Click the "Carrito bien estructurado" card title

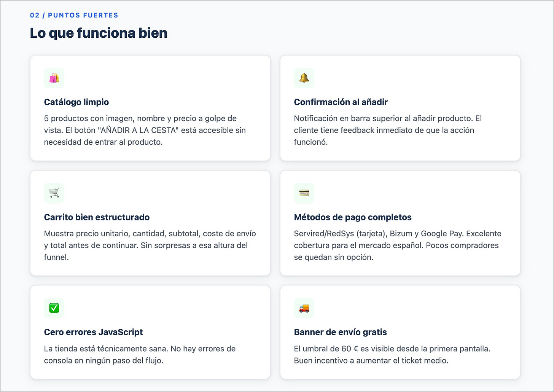click(x=97, y=217)
